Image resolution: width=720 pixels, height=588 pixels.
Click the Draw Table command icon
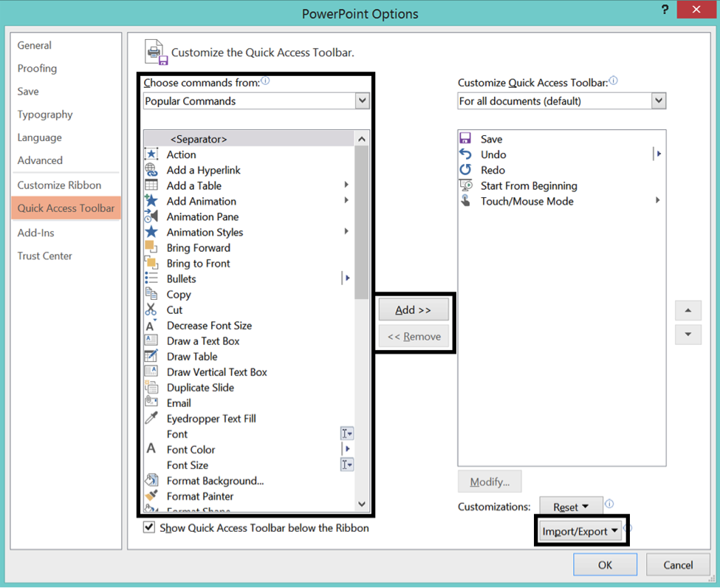[x=153, y=356]
